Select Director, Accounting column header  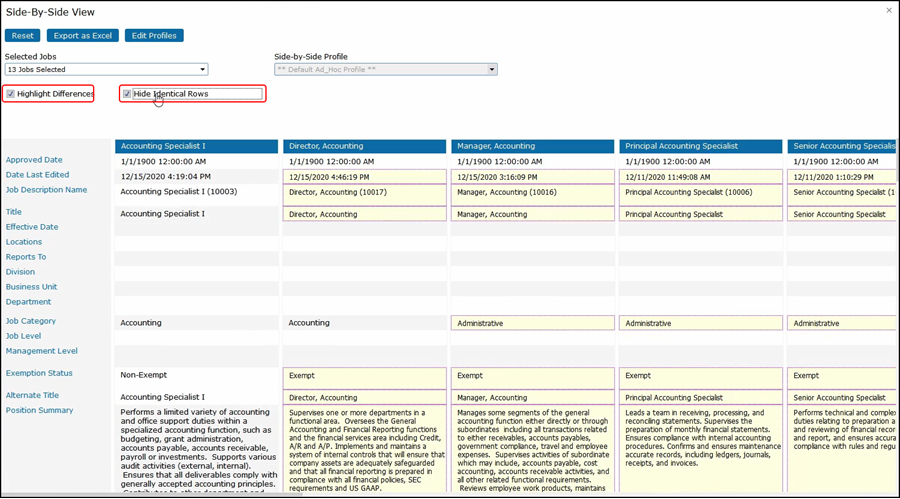tap(364, 146)
